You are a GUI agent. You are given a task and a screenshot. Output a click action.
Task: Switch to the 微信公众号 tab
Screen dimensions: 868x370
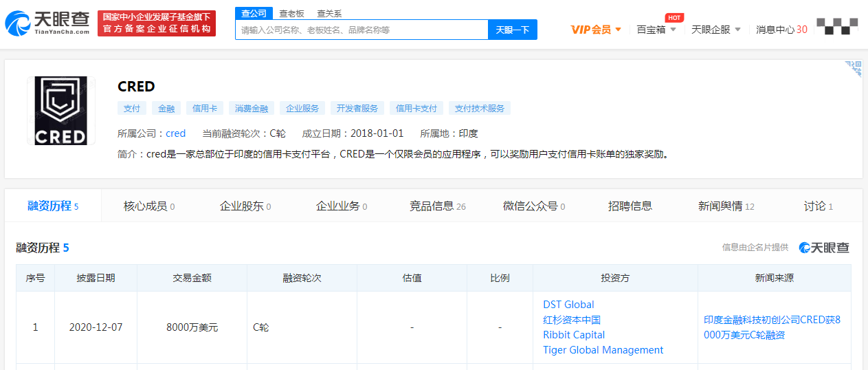[x=534, y=206]
